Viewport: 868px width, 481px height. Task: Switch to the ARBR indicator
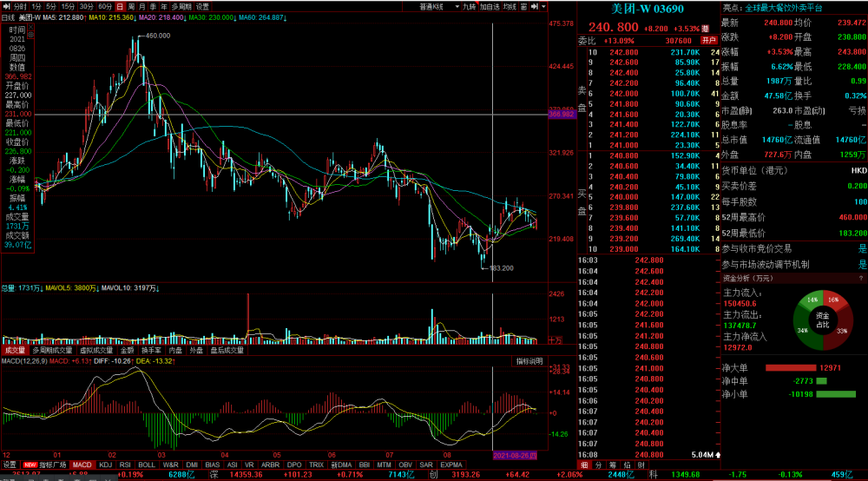coord(270,465)
